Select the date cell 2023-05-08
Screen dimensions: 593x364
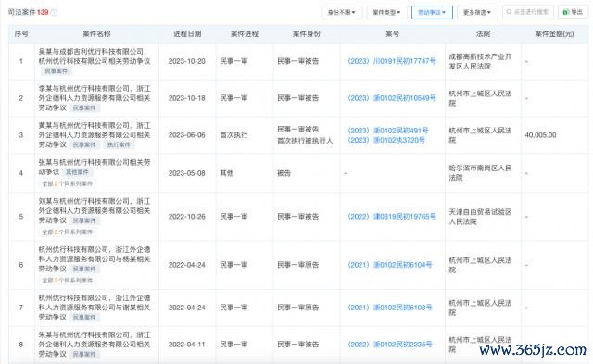[x=187, y=173]
